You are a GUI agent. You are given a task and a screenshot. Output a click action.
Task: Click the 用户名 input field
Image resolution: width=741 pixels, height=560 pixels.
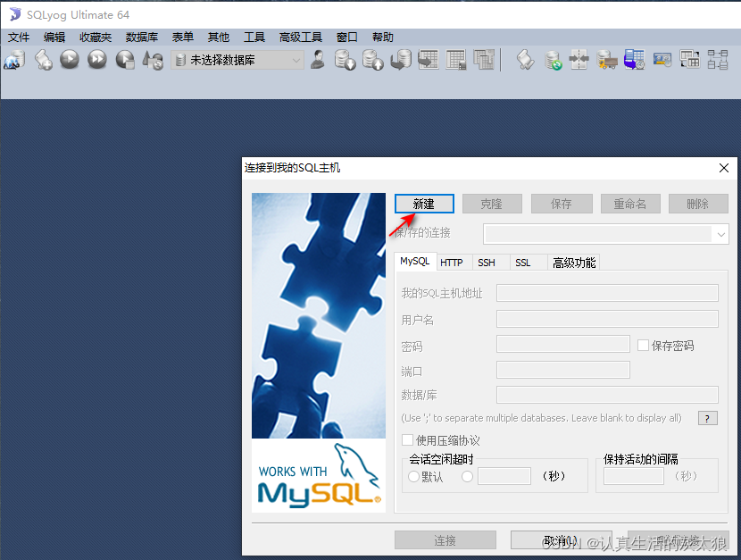coord(607,318)
